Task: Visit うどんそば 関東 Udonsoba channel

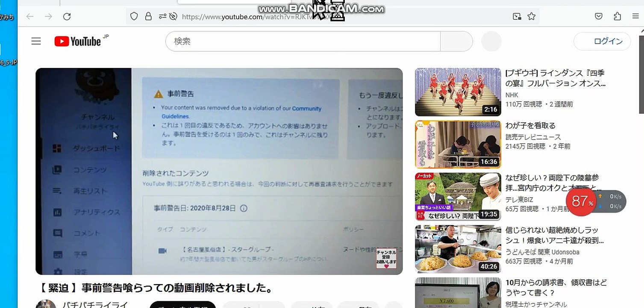Action: (542, 252)
